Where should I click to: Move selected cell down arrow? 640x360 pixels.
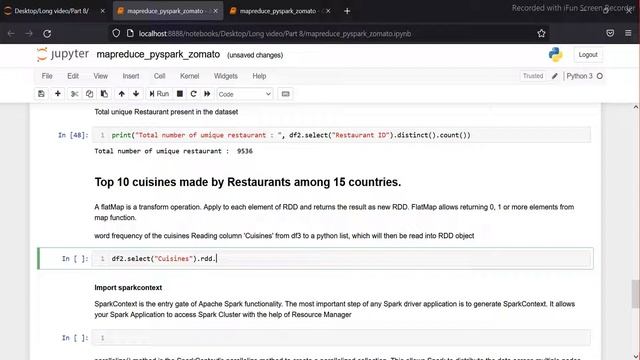point(136,94)
